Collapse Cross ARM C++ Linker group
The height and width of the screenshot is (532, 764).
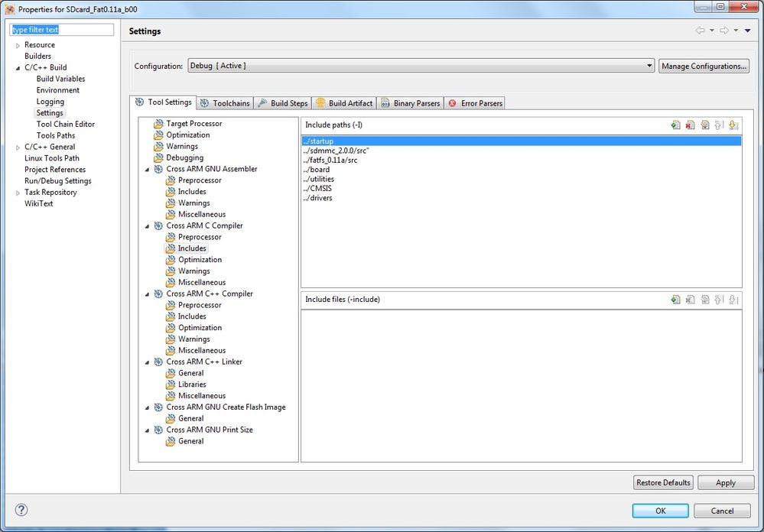(x=147, y=362)
